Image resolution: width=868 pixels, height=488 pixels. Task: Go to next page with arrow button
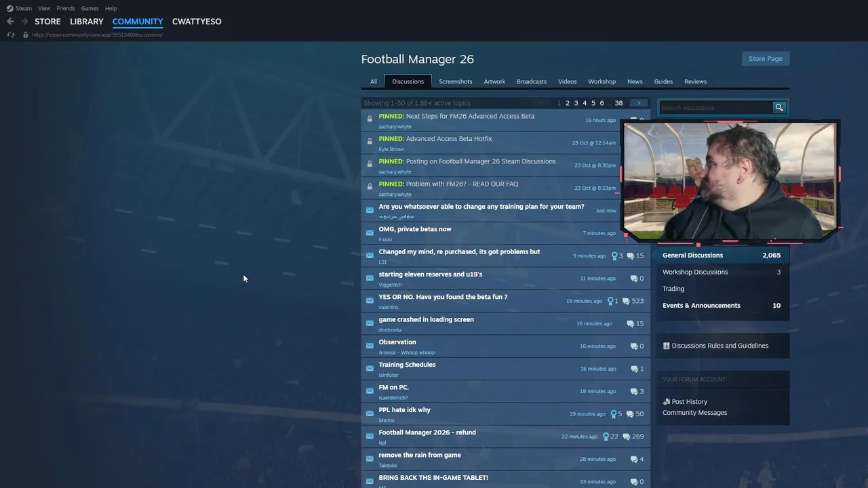[638, 103]
